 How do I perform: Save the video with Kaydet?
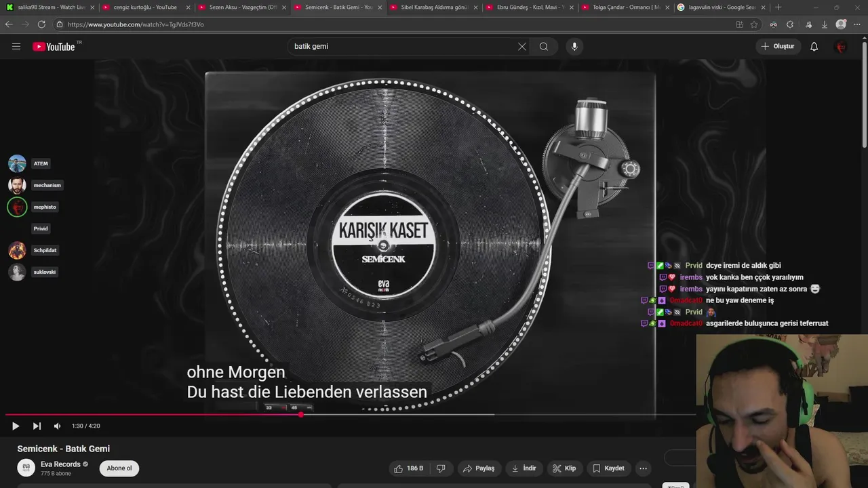click(608, 468)
